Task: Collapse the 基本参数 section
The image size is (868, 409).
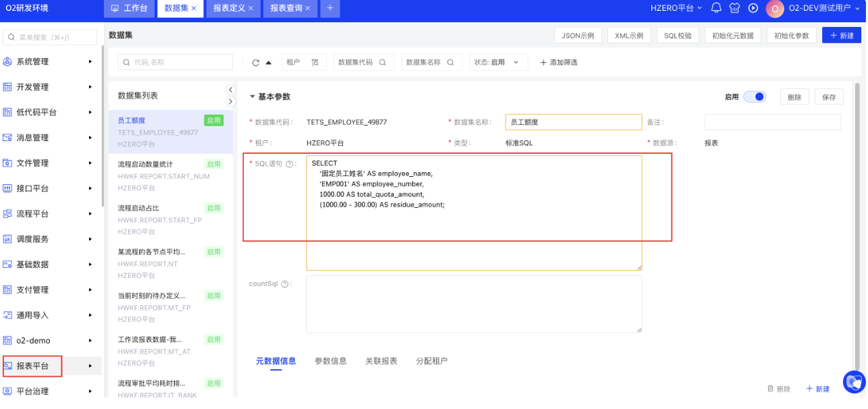Action: tap(253, 97)
